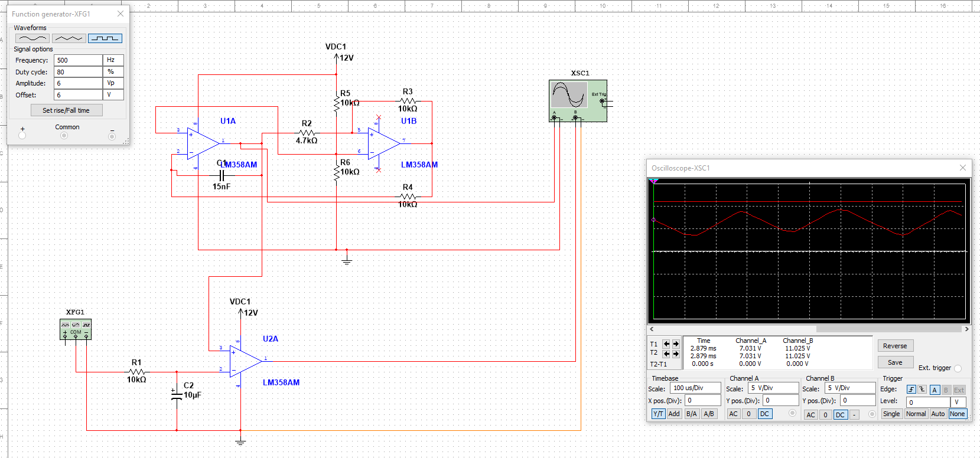Image resolution: width=980 pixels, height=458 pixels.
Task: Click the Reverse button
Action: [x=895, y=346]
